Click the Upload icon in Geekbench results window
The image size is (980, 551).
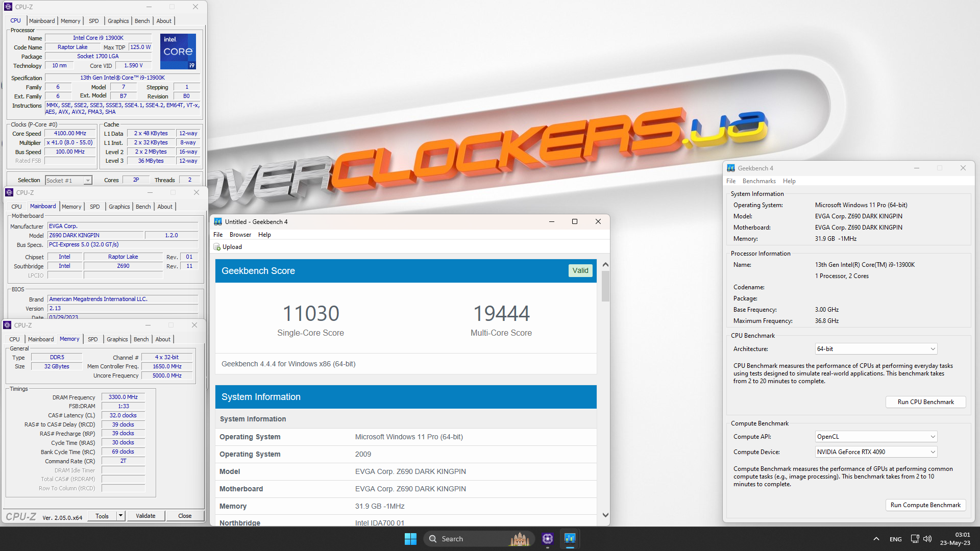217,247
